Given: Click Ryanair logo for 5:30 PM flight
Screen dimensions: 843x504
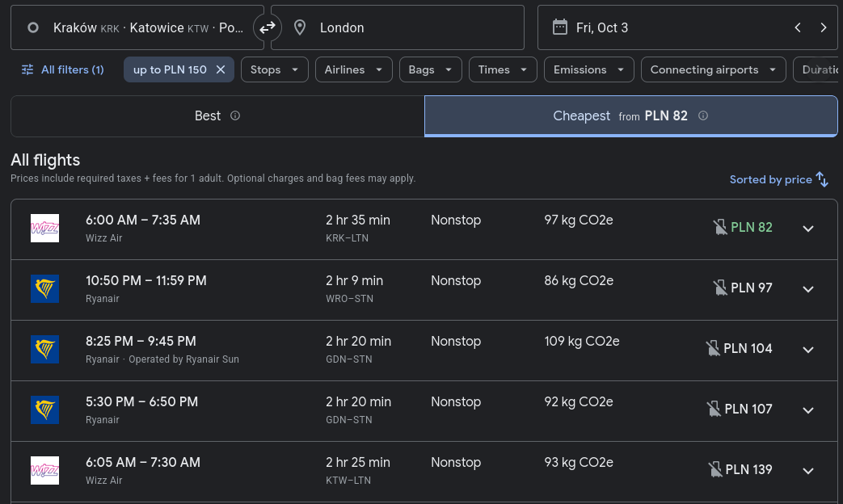Looking at the screenshot, I should pos(44,410).
